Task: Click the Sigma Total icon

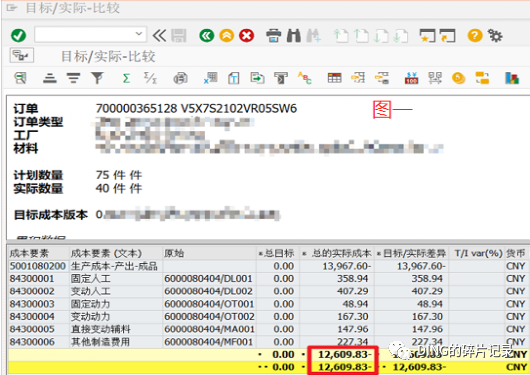Action: click(126, 78)
